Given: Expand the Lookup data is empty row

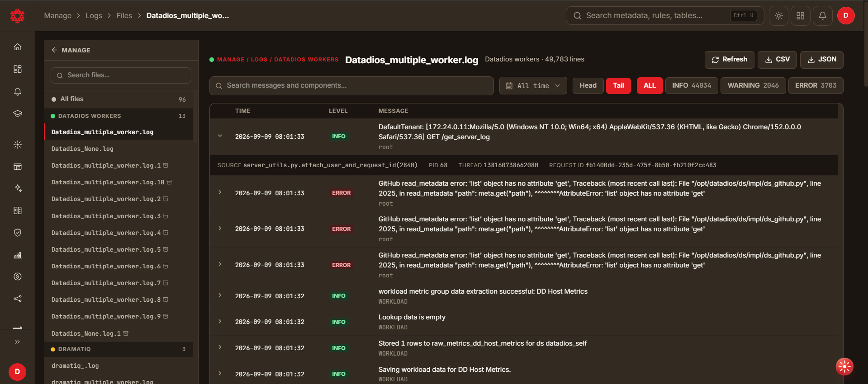Looking at the screenshot, I should 220,322.
